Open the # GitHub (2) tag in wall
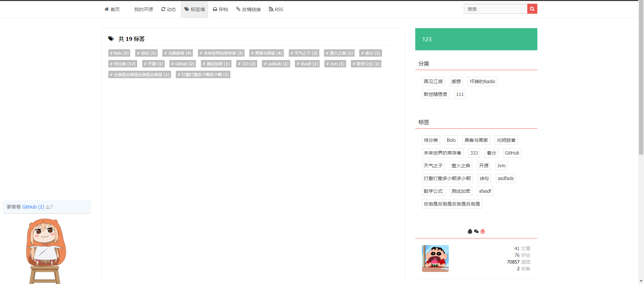The width and height of the screenshot is (644, 284). (182, 64)
